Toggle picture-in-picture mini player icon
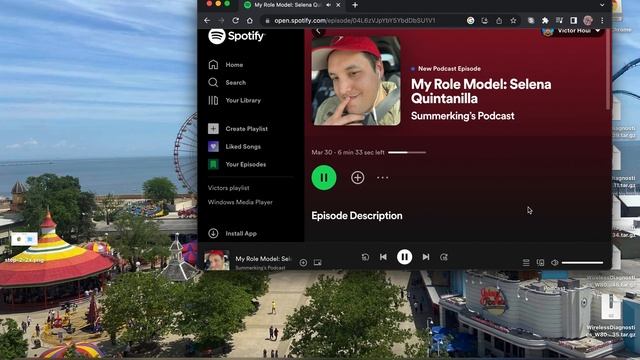 tap(318, 262)
